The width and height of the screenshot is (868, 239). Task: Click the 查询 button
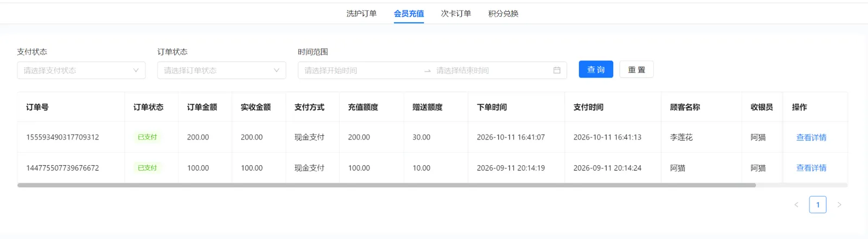tap(596, 70)
